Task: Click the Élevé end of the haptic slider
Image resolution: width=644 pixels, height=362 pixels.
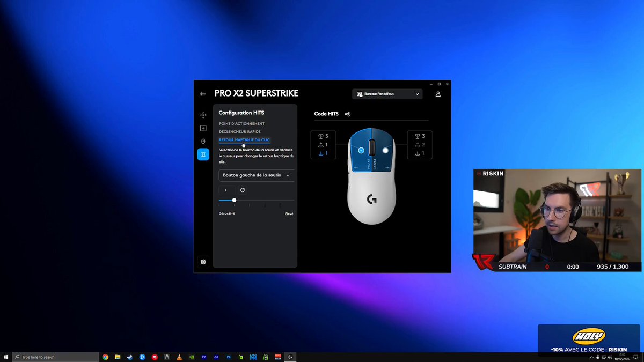Action: (289, 213)
